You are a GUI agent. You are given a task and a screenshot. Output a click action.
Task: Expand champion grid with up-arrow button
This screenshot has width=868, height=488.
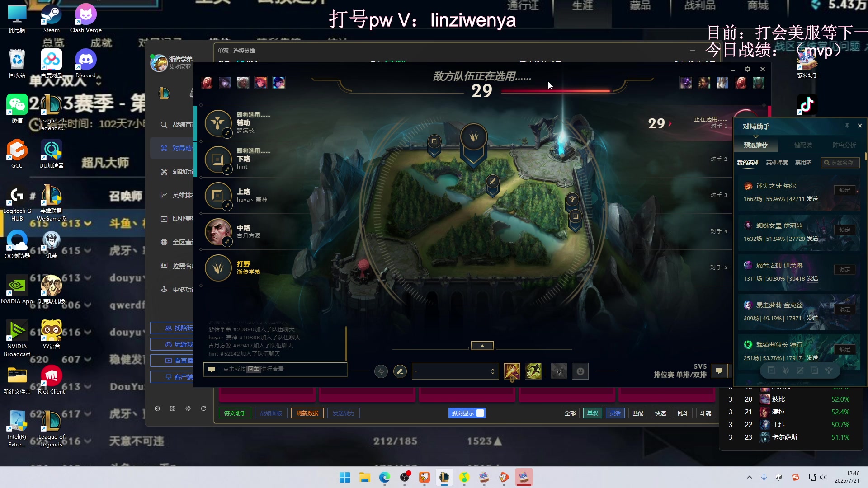tap(482, 346)
